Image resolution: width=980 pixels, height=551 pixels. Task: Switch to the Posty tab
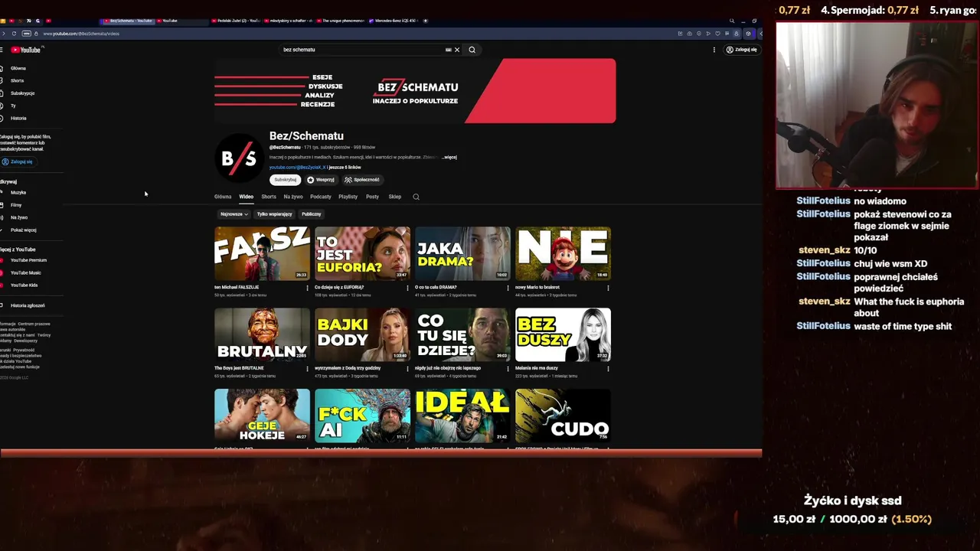point(372,197)
